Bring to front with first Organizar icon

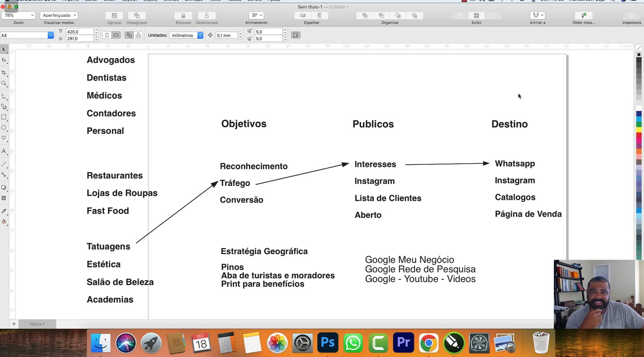pyautogui.click(x=365, y=15)
